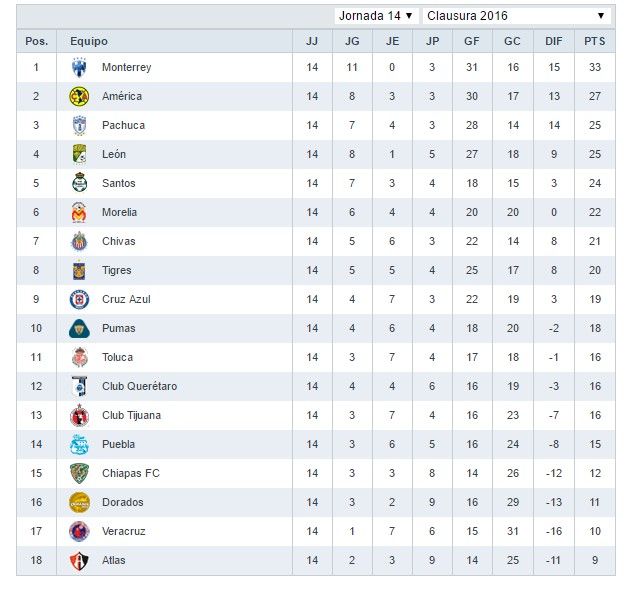Image resolution: width=632 pixels, height=591 pixels.
Task: Click the Equipo column header
Action: click(89, 42)
